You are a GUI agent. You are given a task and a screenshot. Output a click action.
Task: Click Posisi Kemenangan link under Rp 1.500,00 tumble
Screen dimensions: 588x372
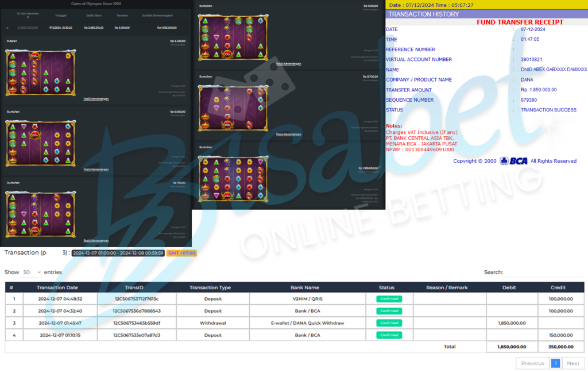tap(288, 63)
